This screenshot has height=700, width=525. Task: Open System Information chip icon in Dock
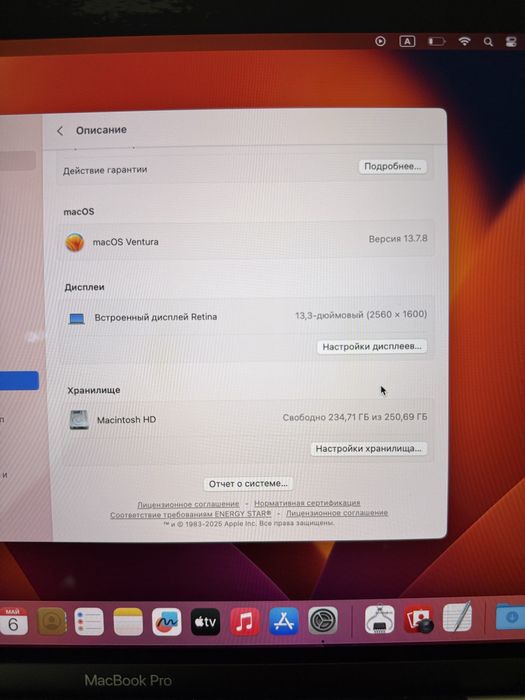click(x=379, y=619)
